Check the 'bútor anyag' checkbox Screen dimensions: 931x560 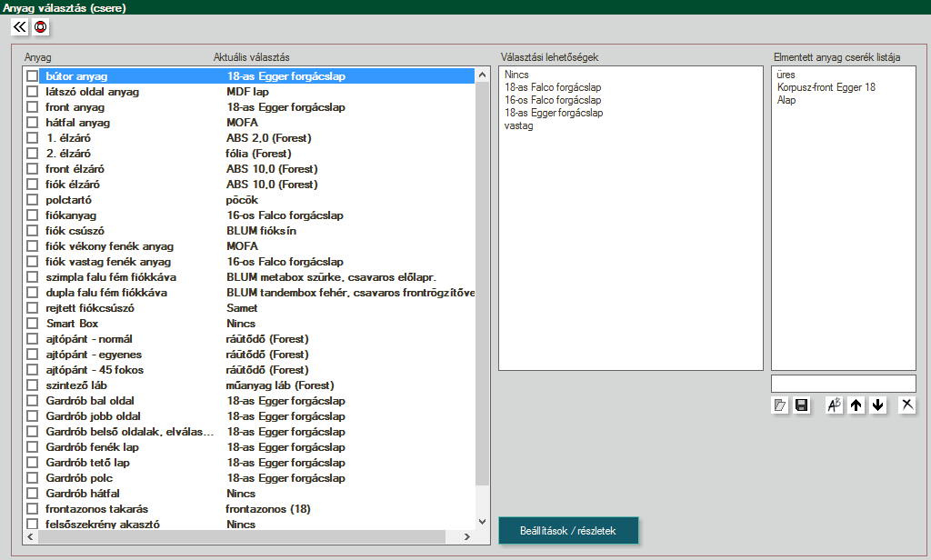click(33, 77)
